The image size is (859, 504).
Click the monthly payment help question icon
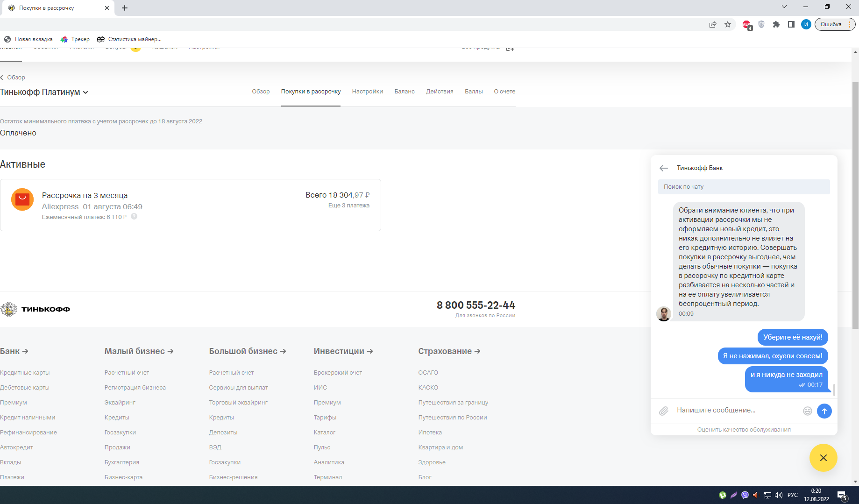click(134, 216)
